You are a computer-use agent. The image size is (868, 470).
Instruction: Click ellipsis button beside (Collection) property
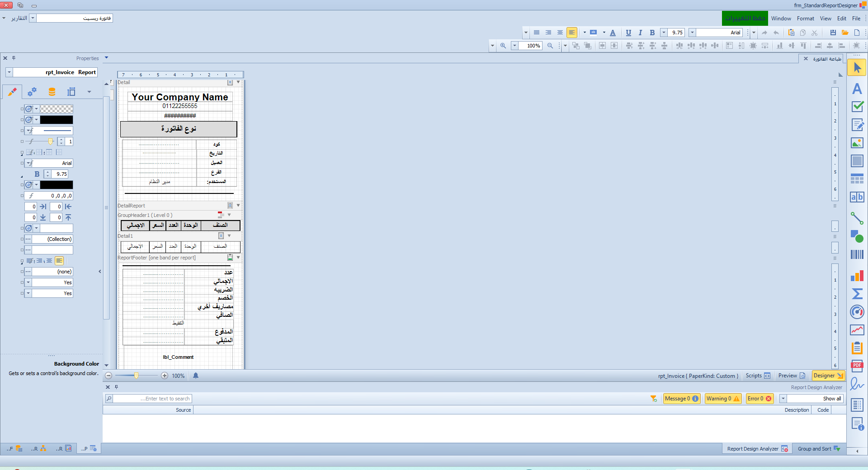28,239
